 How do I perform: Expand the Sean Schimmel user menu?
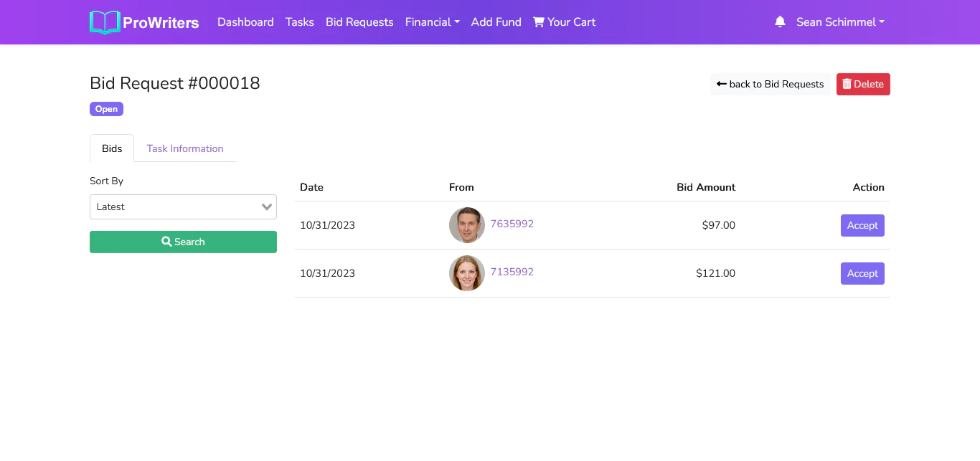tap(839, 22)
